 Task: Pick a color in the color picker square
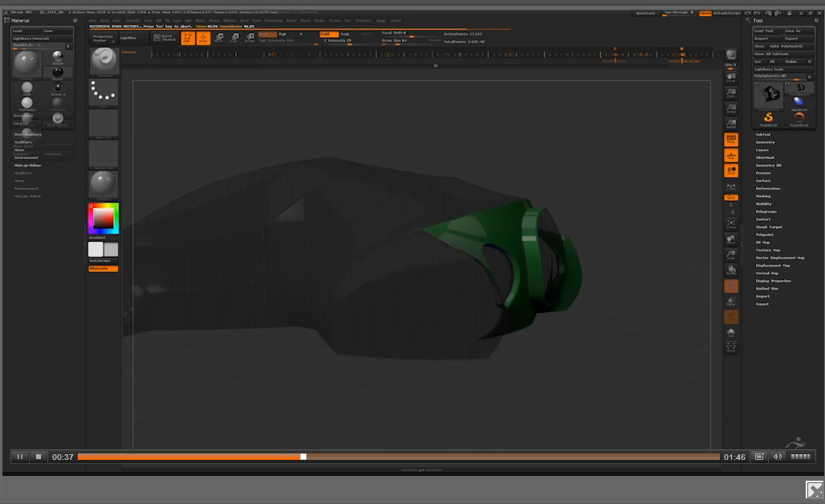[104, 217]
